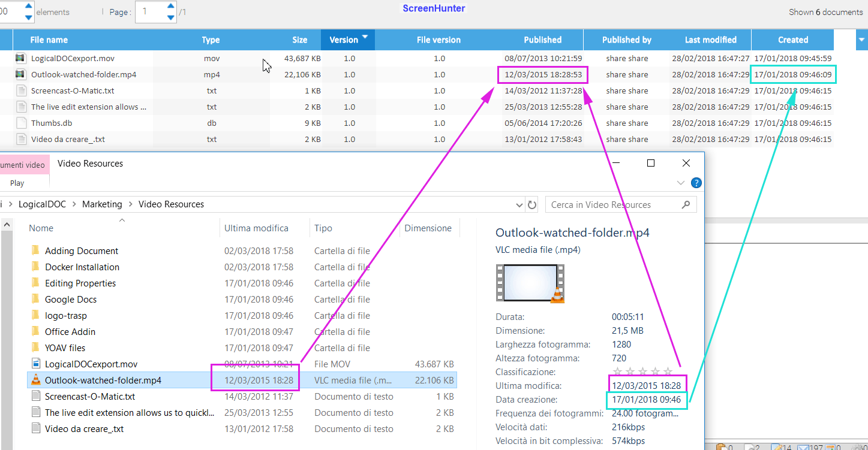Expand the Explorer ribbon chevron
Image resolution: width=868 pixels, height=450 pixels.
tap(680, 183)
